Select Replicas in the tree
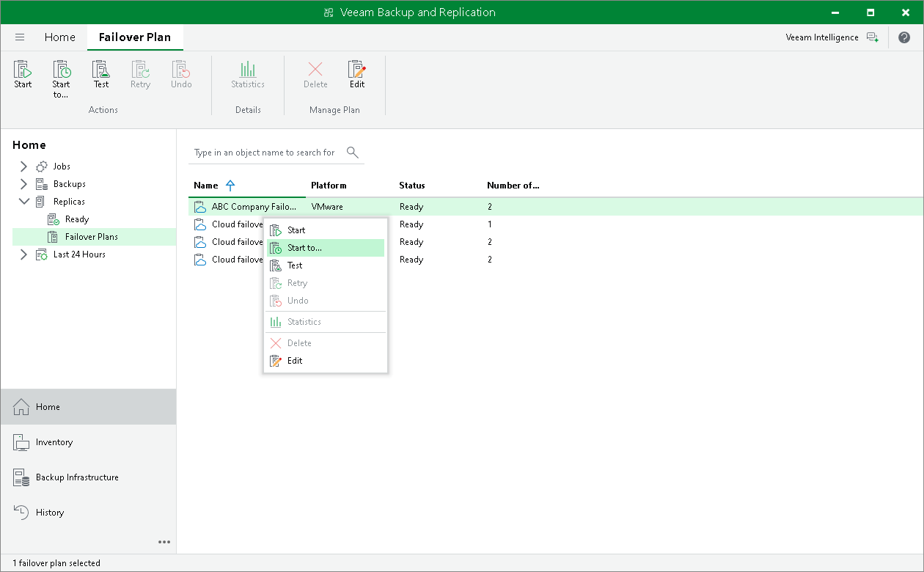This screenshot has width=924, height=572. pos(69,202)
